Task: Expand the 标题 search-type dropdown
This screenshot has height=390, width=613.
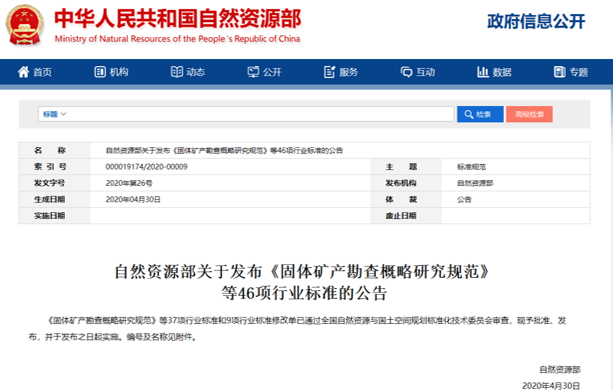Action: pyautogui.click(x=54, y=114)
